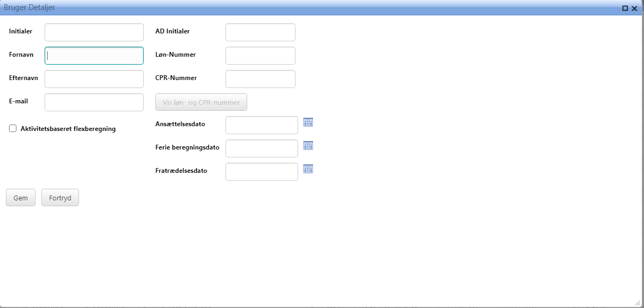
Task: Click the Fratrædelsesdato date input
Action: pos(262,172)
